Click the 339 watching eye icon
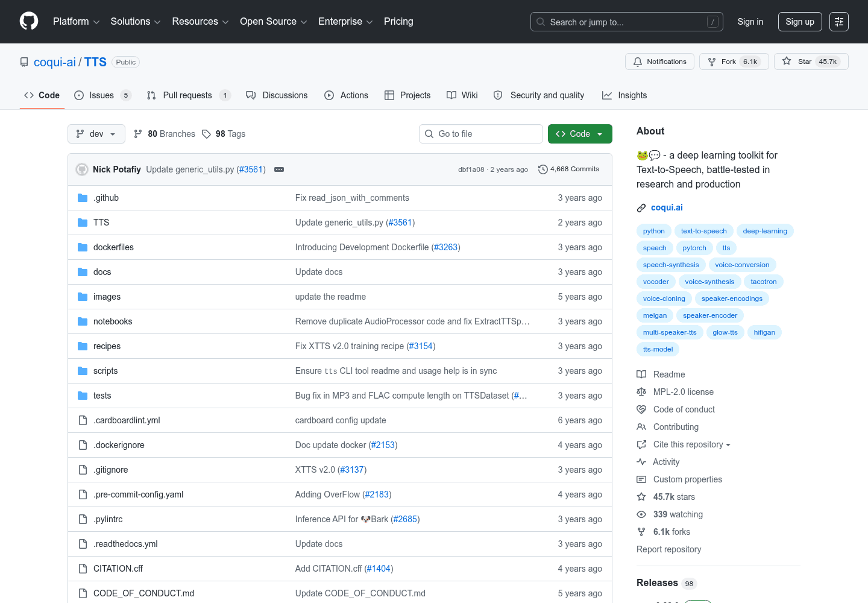868x603 pixels. click(x=641, y=514)
